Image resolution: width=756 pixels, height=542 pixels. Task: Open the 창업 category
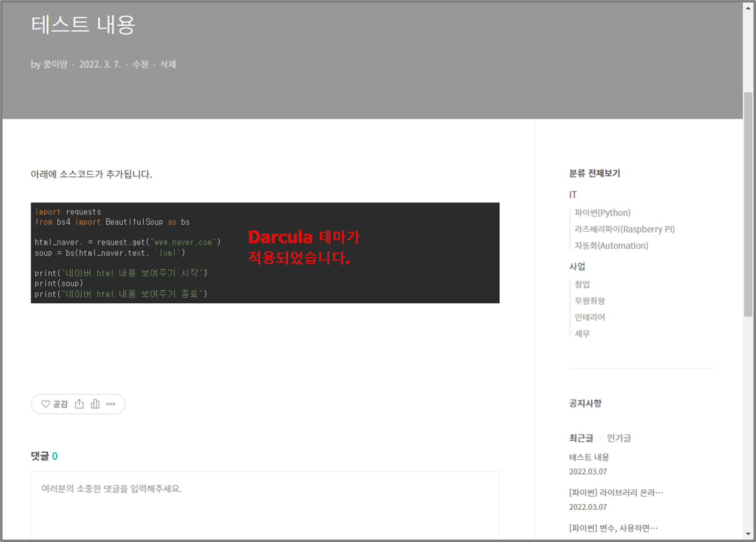click(582, 284)
